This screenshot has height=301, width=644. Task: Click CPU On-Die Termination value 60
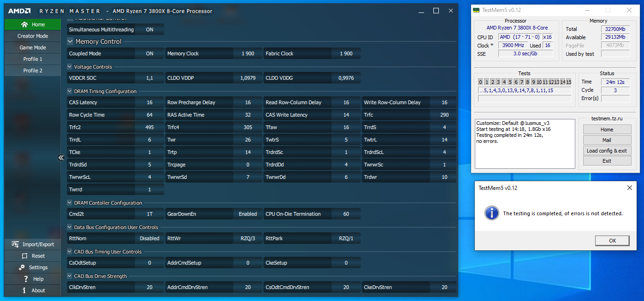click(346, 214)
